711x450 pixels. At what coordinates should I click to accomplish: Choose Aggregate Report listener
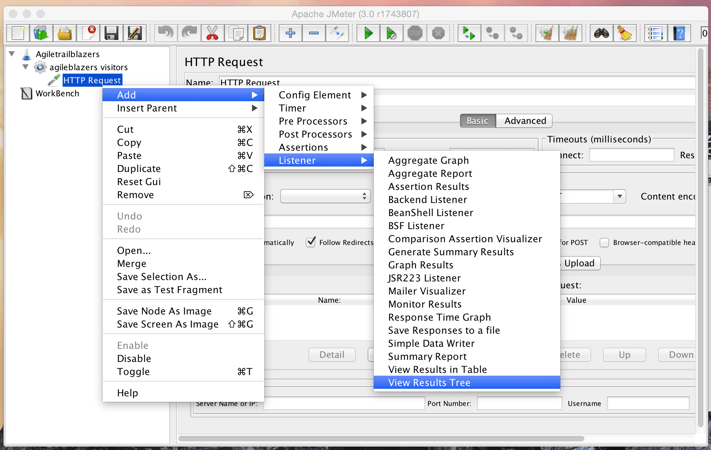[x=467, y=173]
